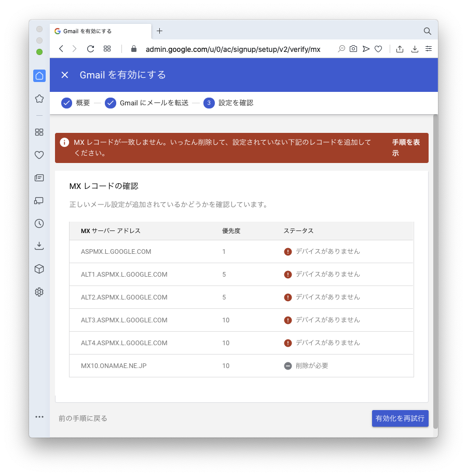Viewport: 467px width, 476px height.
Task: Open the easy setup sliders icon
Action: [428, 49]
